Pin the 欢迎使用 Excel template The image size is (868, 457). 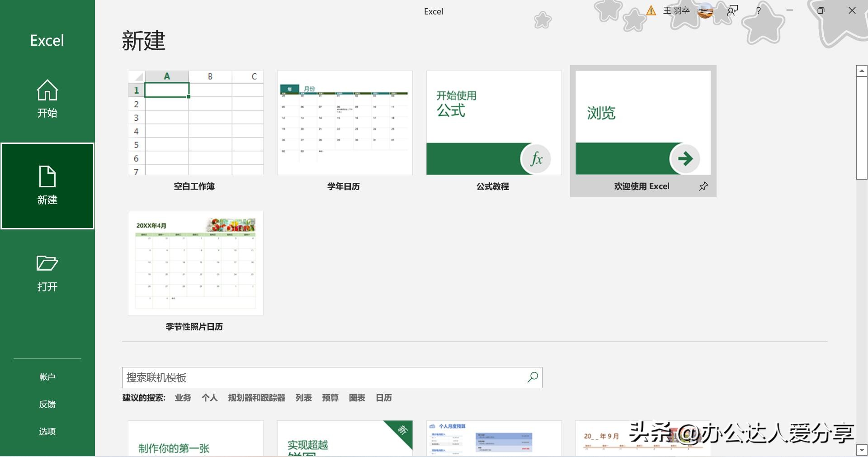pos(703,186)
